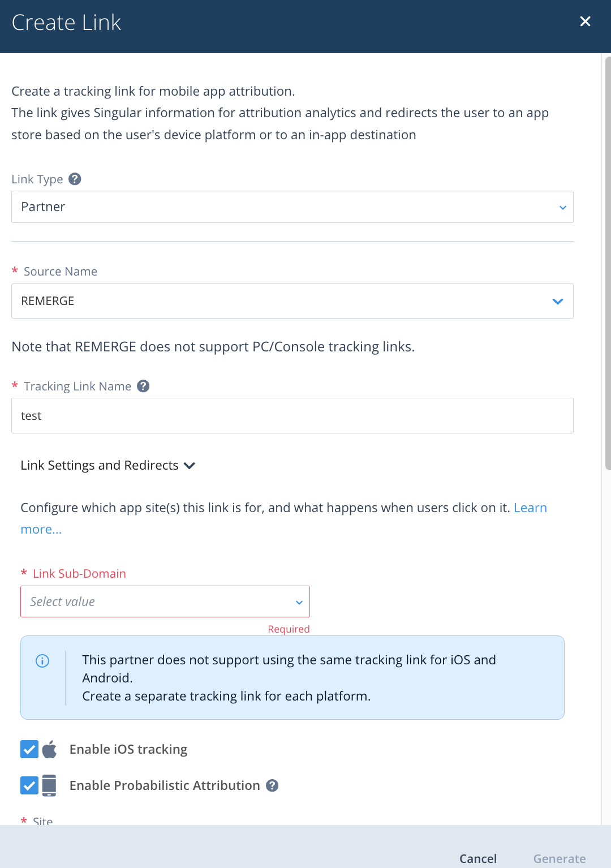Open the Link Type Partner dropdown
The height and width of the screenshot is (868, 611).
(292, 207)
